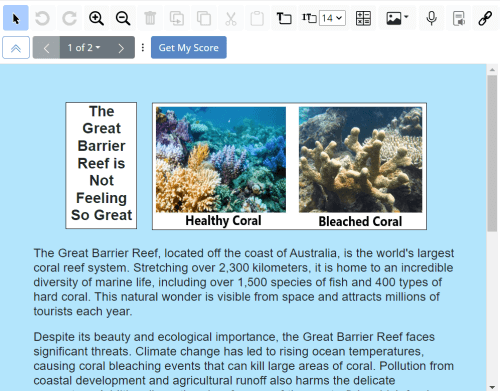Click the scrollbar down arrow
500x391 pixels.
[492, 387]
